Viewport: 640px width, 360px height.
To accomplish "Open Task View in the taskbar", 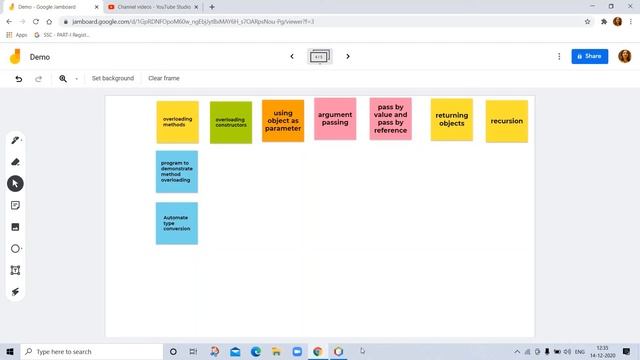I will pos(193,351).
